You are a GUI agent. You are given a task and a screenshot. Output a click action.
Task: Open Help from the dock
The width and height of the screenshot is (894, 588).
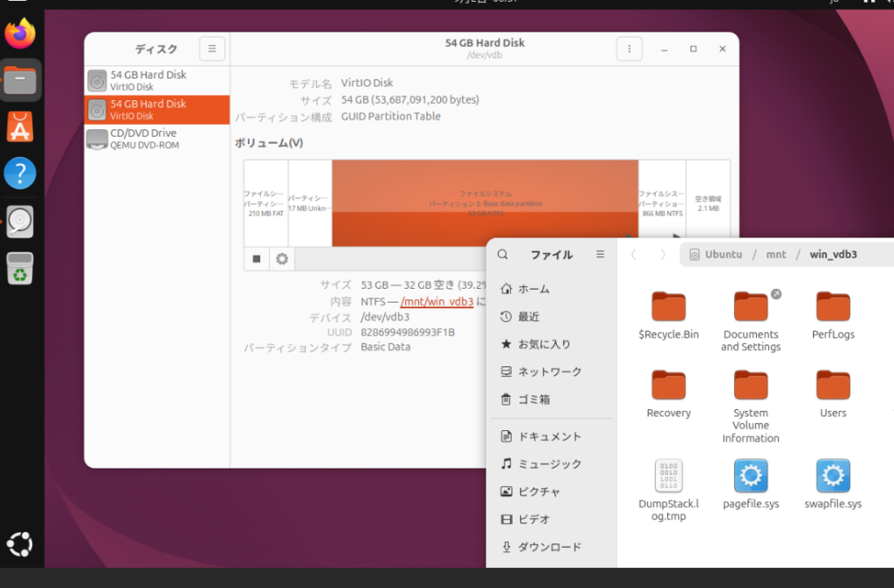point(20,174)
